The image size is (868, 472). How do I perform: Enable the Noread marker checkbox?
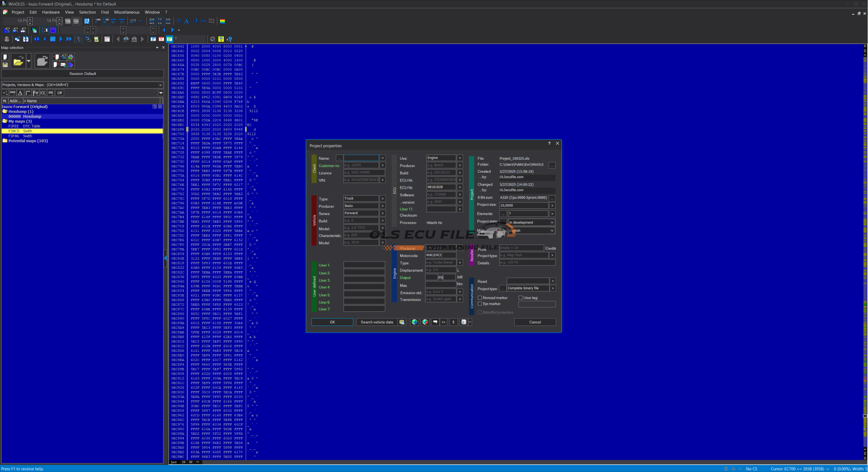(480, 298)
